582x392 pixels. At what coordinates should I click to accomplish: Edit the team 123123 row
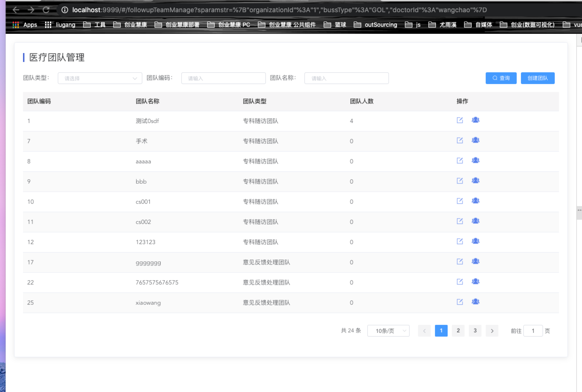460,242
